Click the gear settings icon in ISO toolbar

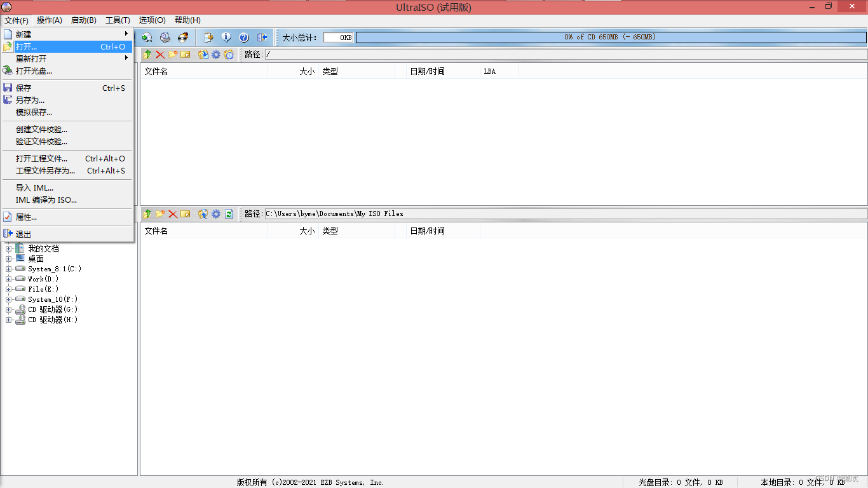point(215,55)
